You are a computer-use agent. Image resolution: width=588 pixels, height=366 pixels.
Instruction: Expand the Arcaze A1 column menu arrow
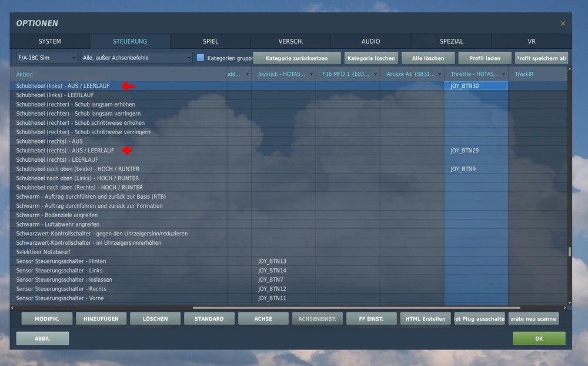(439, 74)
